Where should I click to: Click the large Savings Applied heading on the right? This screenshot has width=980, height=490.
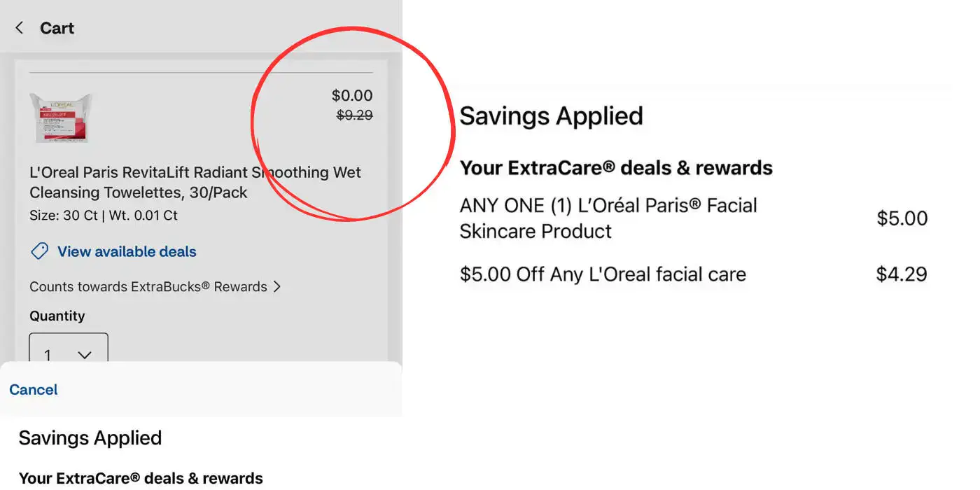coord(551,115)
